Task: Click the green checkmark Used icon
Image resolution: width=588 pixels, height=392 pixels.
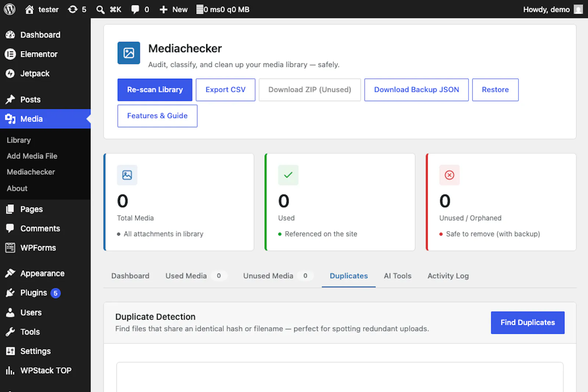Action: point(288,175)
